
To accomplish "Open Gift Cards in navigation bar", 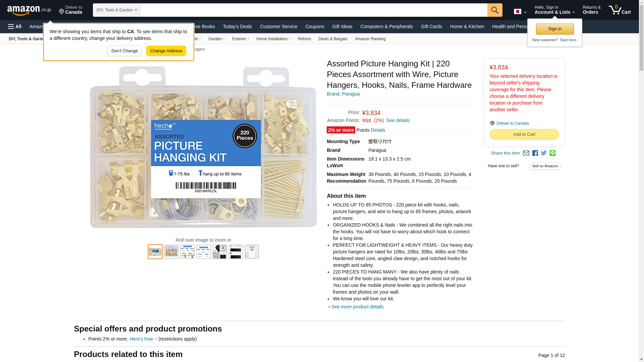I will (431, 26).
